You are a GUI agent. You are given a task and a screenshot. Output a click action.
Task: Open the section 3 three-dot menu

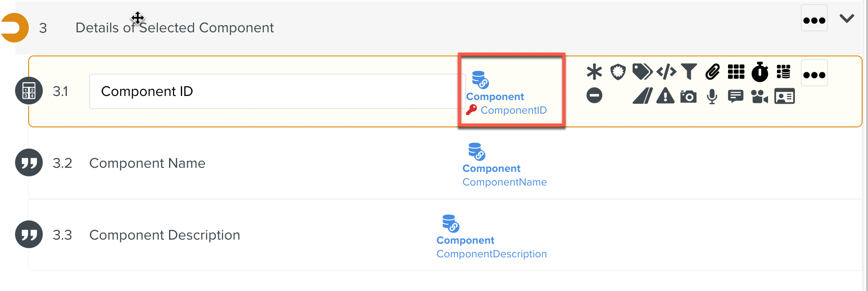pos(814,20)
